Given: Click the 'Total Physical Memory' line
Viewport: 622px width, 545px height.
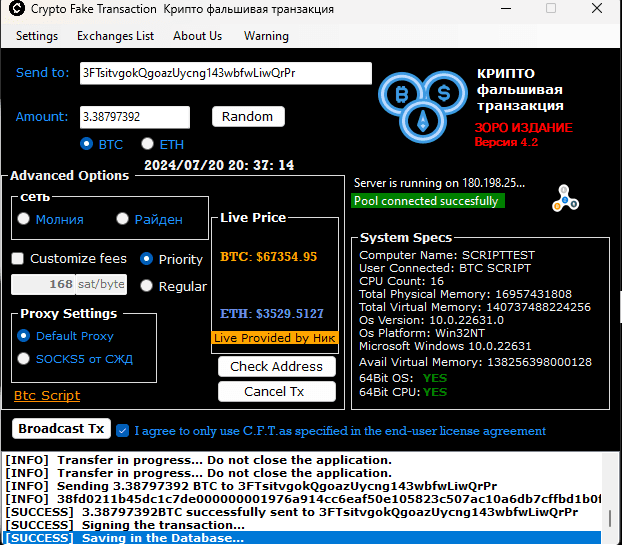Looking at the screenshot, I should click(x=465, y=294).
